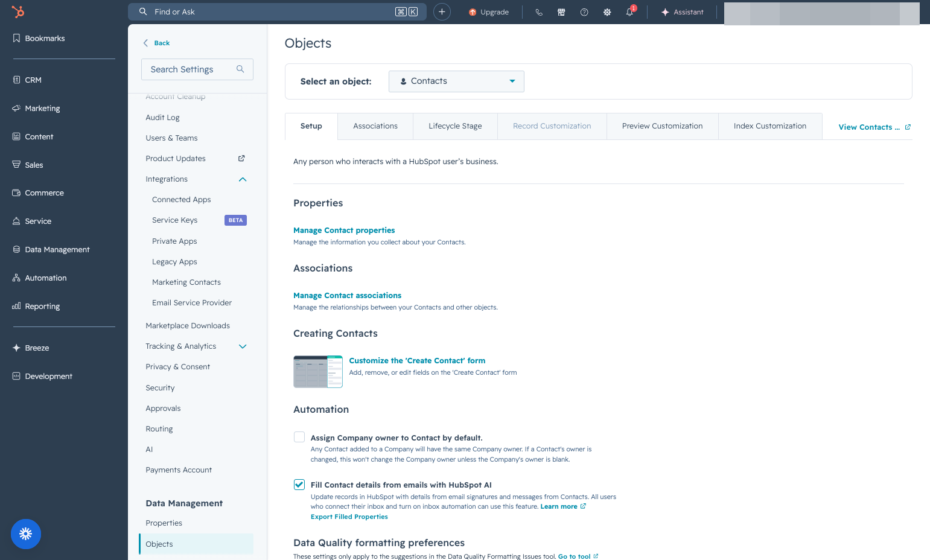Uncheck Fill Contact details with HubSpot AI
The width and height of the screenshot is (930, 560).
(299, 484)
